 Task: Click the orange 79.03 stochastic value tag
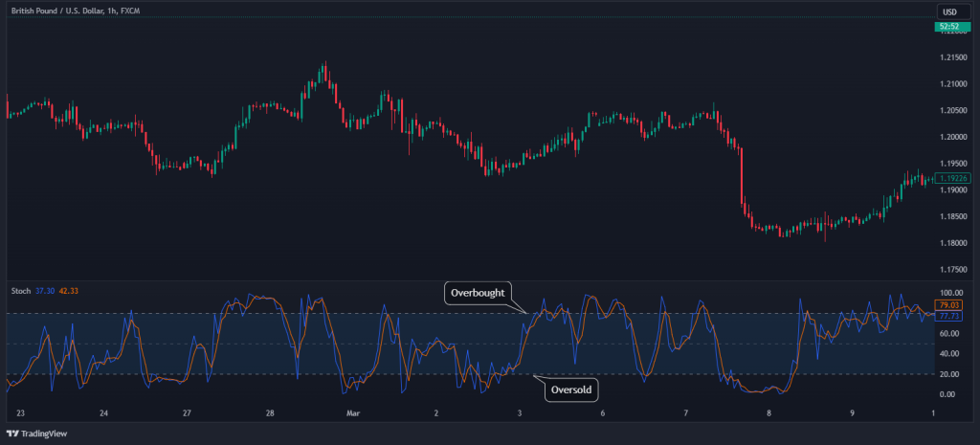[x=951, y=305]
